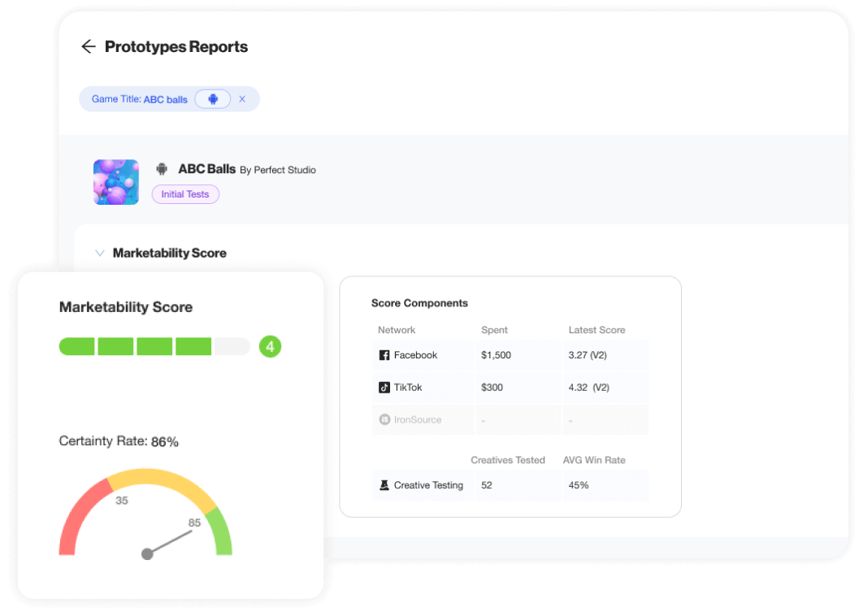This screenshot has height=616, width=859.
Task: Click the IronSource network icon
Action: coord(384,420)
